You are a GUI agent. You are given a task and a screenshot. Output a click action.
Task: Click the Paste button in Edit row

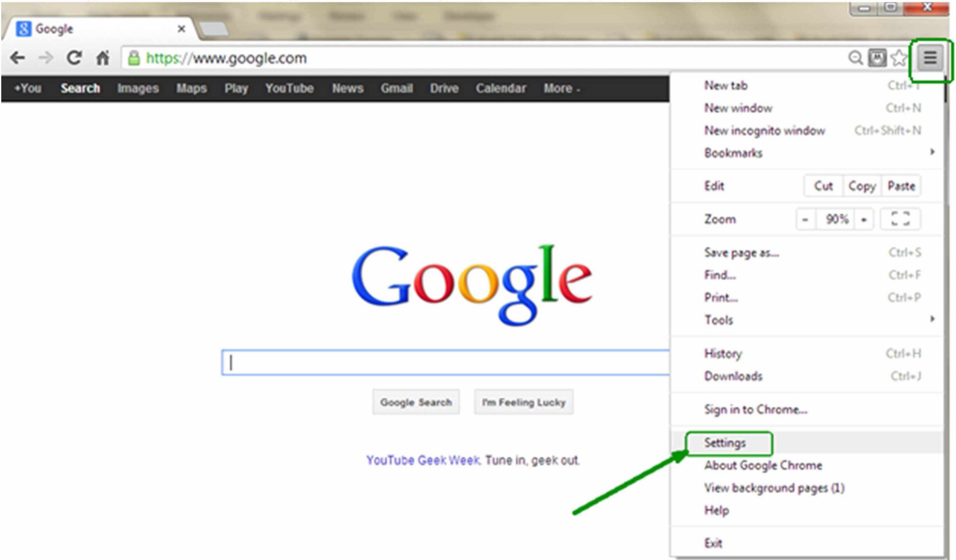[x=901, y=186]
